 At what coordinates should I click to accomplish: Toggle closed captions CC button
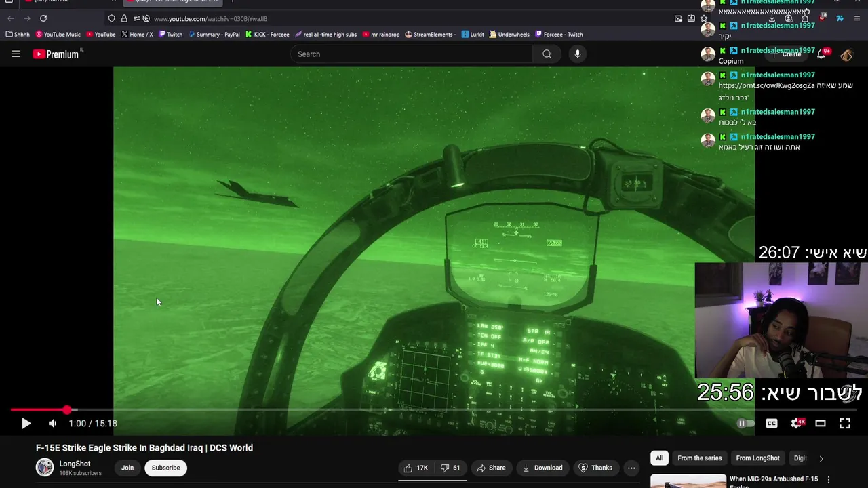(x=772, y=424)
